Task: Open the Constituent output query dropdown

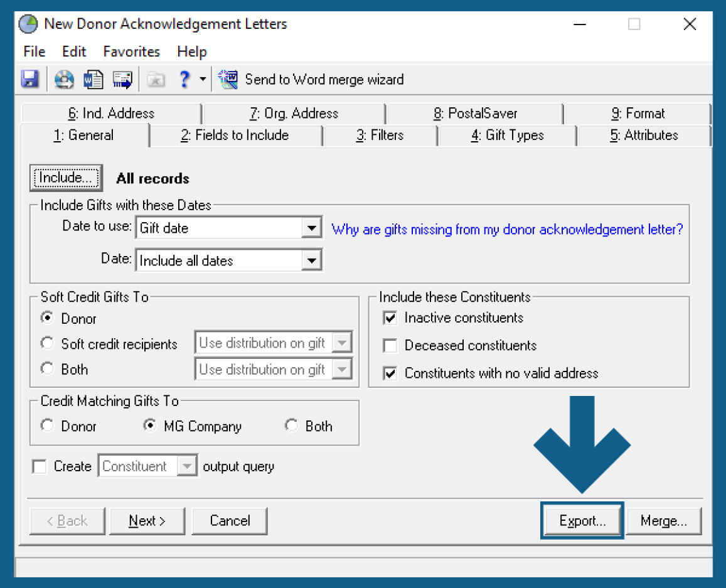Action: pos(187,466)
